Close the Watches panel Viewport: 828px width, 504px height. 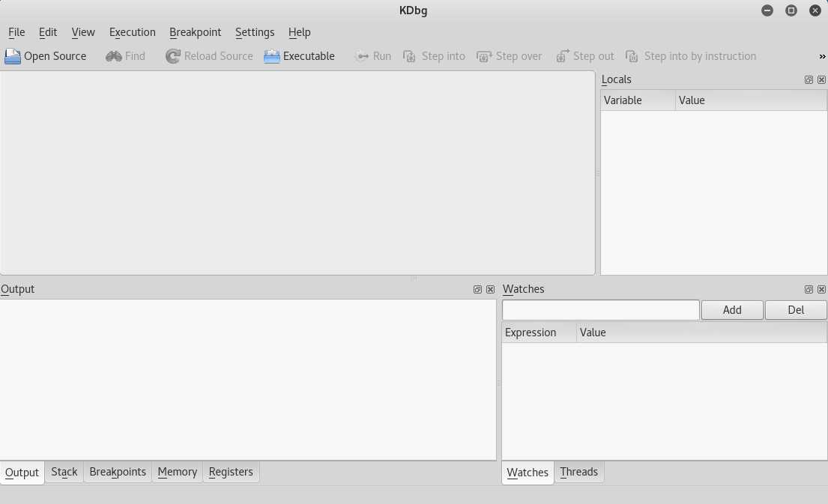tap(821, 289)
